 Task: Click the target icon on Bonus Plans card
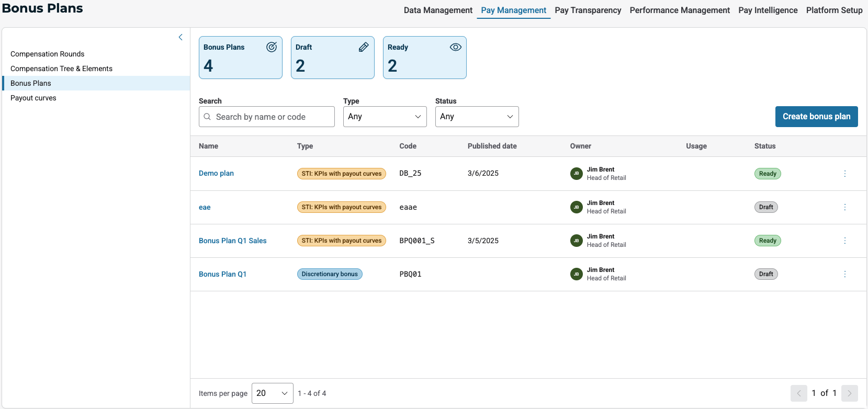click(x=272, y=47)
